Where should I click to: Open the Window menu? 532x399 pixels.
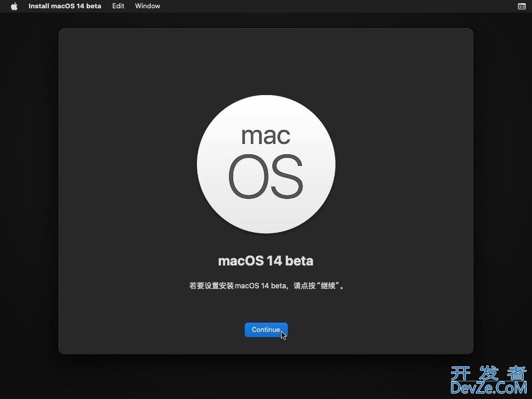[x=148, y=6]
